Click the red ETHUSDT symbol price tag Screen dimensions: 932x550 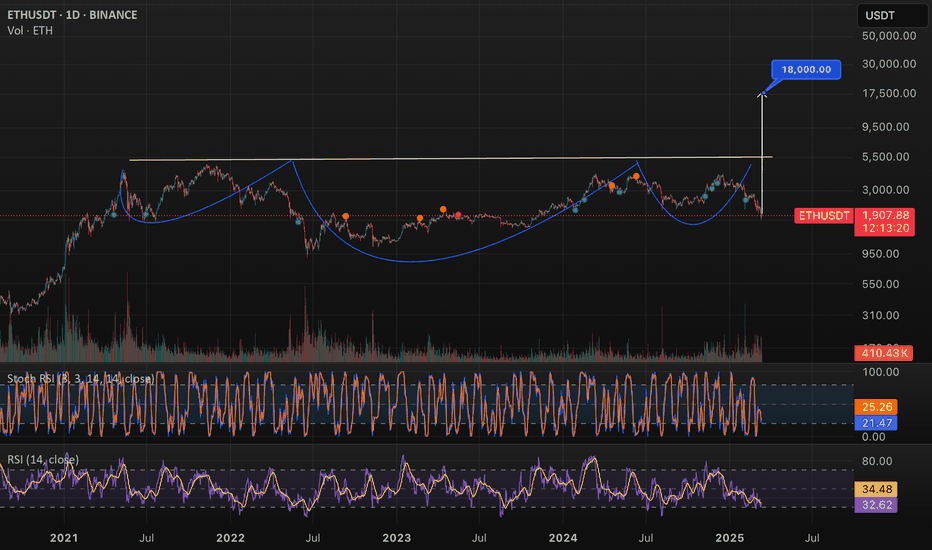click(824, 215)
